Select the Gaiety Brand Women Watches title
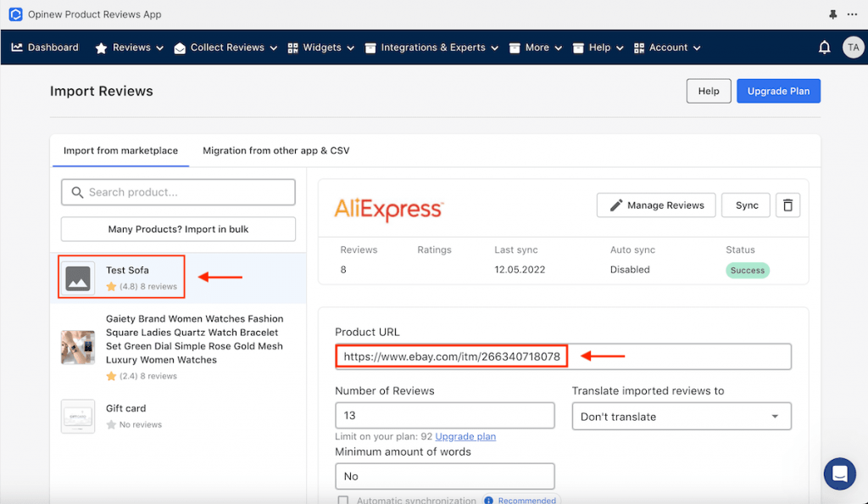The height and width of the screenshot is (504, 868). click(194, 339)
